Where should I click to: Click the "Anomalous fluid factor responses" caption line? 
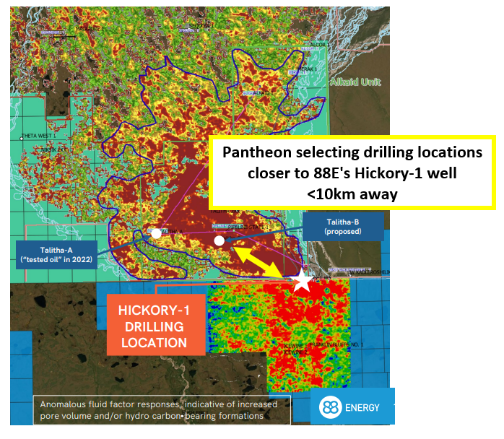pos(158,404)
